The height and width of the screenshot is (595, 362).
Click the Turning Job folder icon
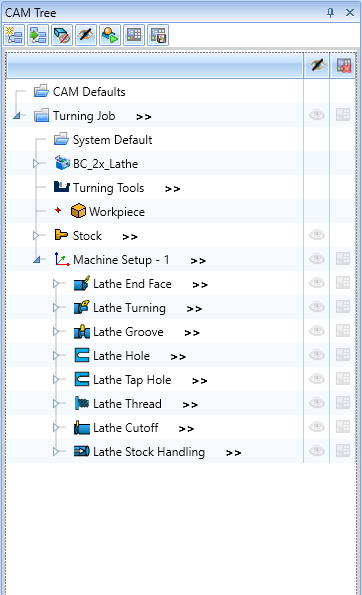pyautogui.click(x=41, y=115)
